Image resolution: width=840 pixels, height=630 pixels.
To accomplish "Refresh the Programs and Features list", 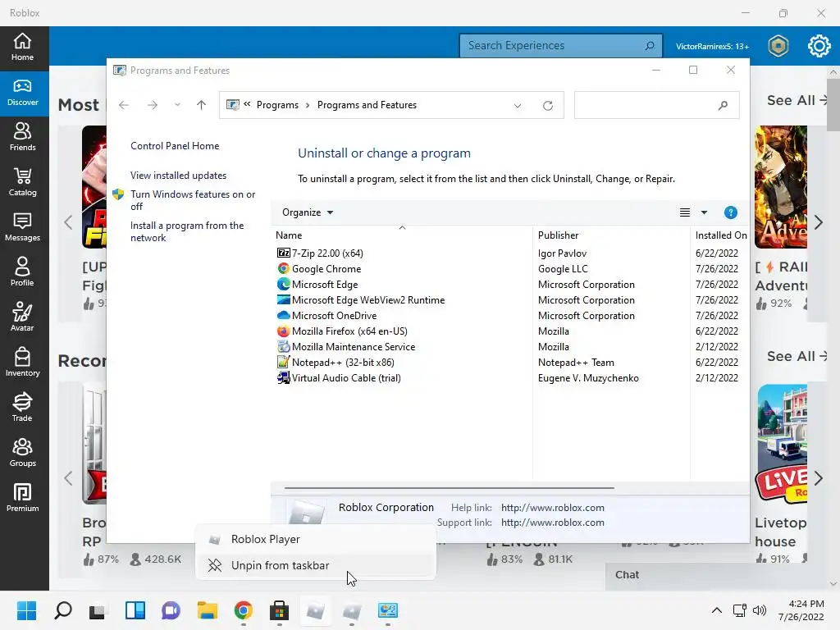I will [x=547, y=106].
